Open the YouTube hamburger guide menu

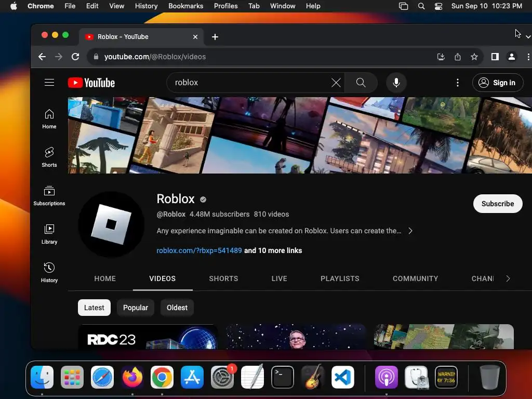click(x=49, y=83)
